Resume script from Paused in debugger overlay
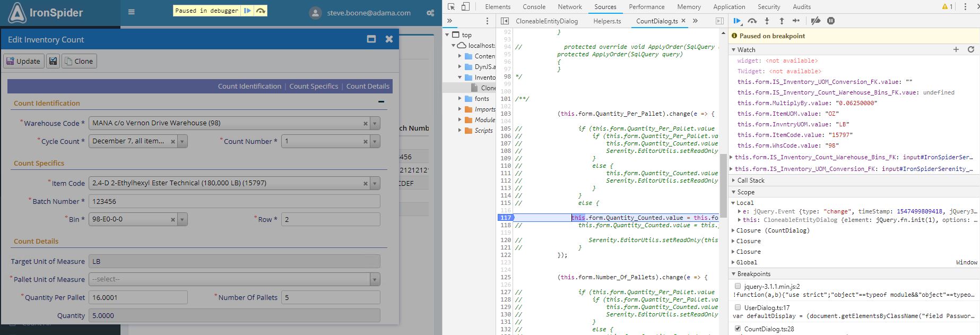This screenshot has height=335, width=980. (x=247, y=11)
